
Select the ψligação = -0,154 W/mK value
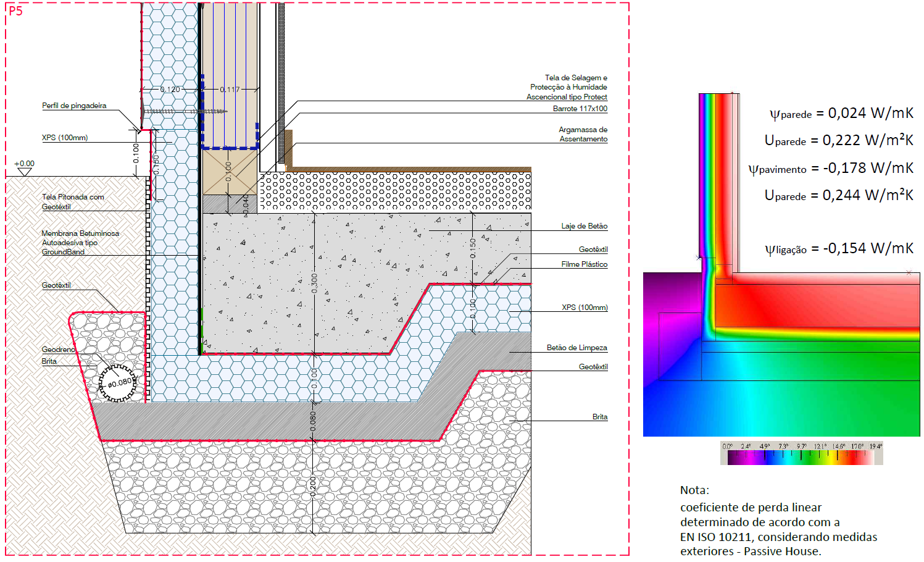pos(839,248)
